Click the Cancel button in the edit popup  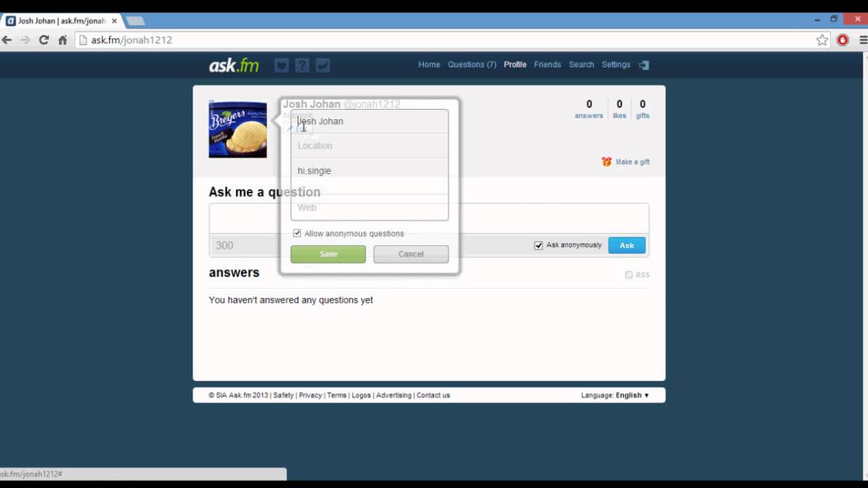tap(411, 254)
